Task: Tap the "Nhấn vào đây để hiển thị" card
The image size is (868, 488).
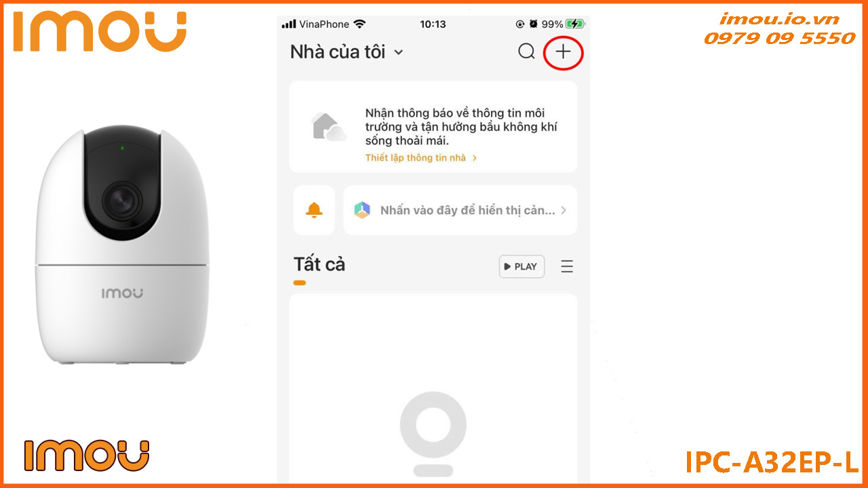Action: [x=460, y=210]
